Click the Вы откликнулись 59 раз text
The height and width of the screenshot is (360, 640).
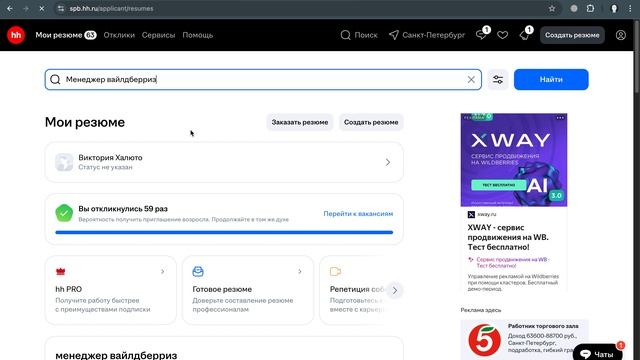[123, 209]
